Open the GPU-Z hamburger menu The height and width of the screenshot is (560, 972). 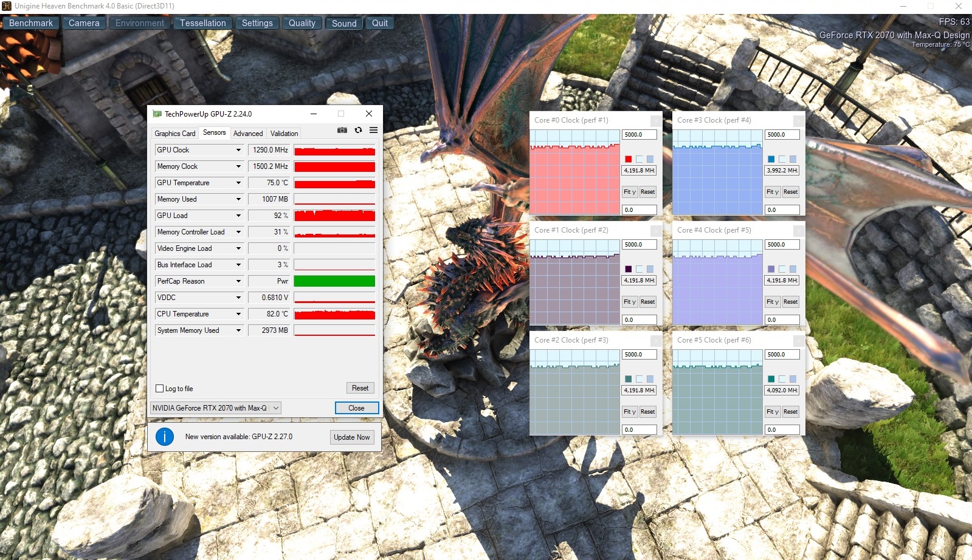373,130
